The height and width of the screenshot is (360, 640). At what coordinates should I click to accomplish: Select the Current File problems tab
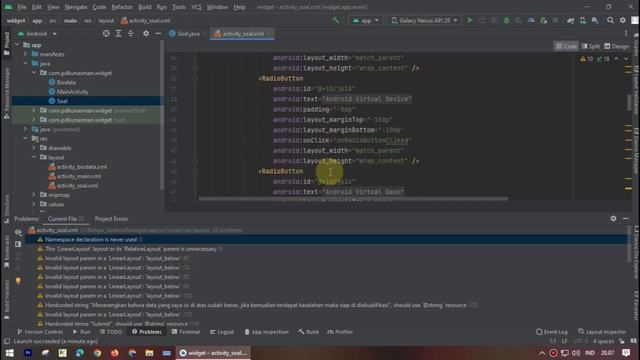point(65,219)
